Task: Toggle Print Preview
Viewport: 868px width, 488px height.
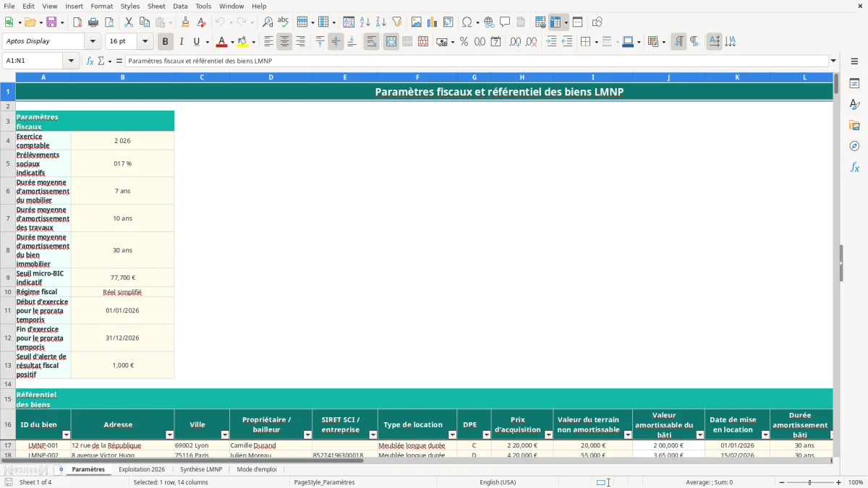Action: pos(108,22)
